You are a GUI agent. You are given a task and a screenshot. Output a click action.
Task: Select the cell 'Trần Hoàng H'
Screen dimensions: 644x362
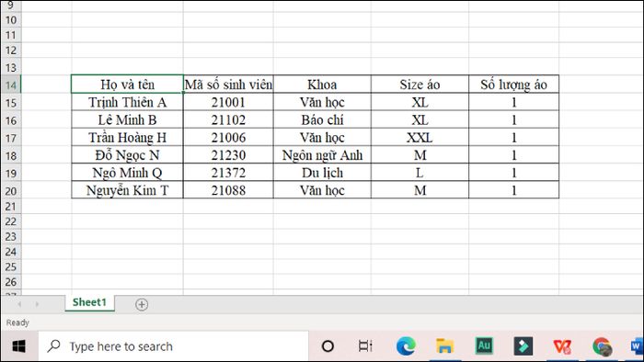click(x=127, y=137)
